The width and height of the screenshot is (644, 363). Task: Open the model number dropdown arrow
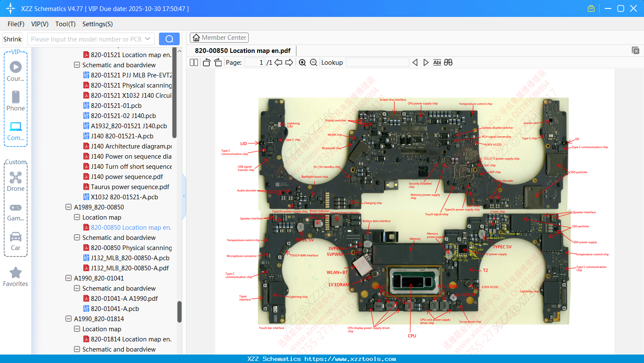(148, 39)
